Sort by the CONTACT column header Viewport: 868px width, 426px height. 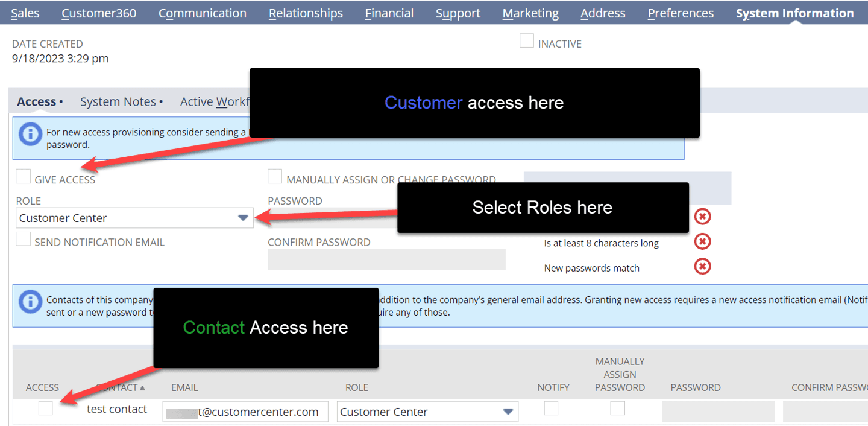click(121, 387)
